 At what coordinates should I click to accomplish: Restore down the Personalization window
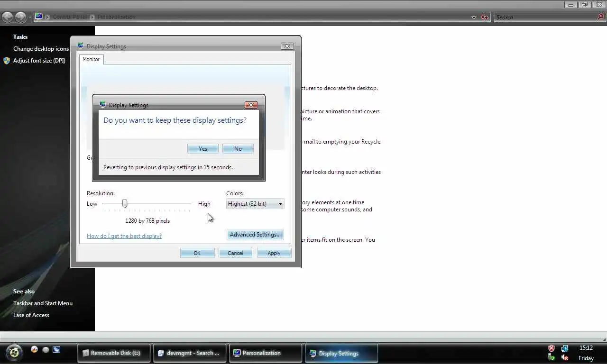tap(584, 4)
